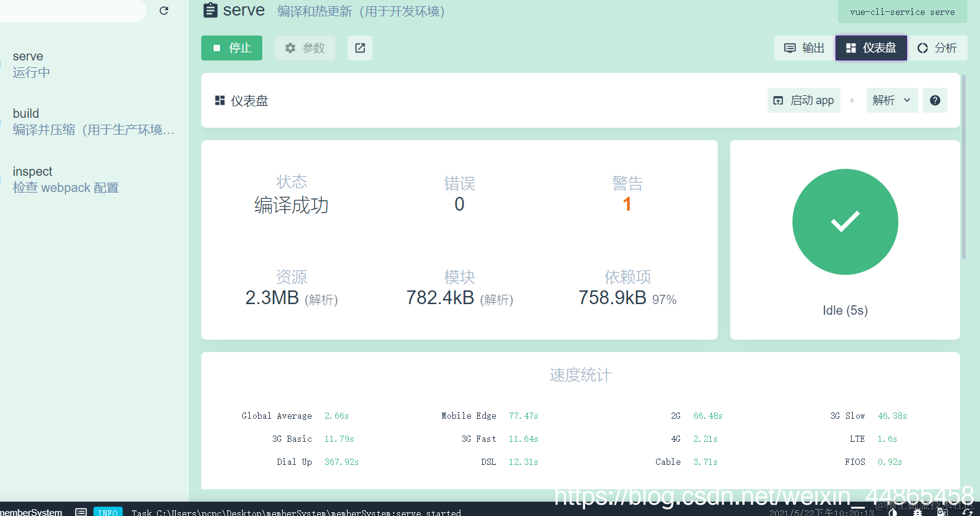This screenshot has height=516, width=980.
Task: Click the 758.9kB dependencies value
Action: coord(612,298)
